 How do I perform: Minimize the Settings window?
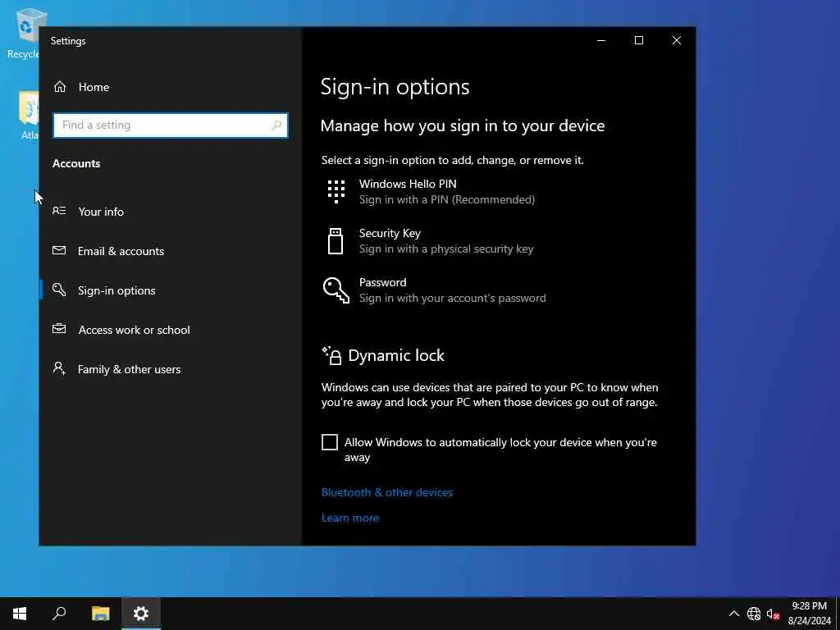[x=601, y=41]
